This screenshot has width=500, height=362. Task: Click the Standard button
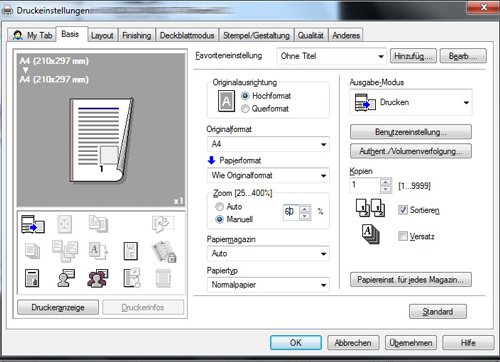click(438, 312)
